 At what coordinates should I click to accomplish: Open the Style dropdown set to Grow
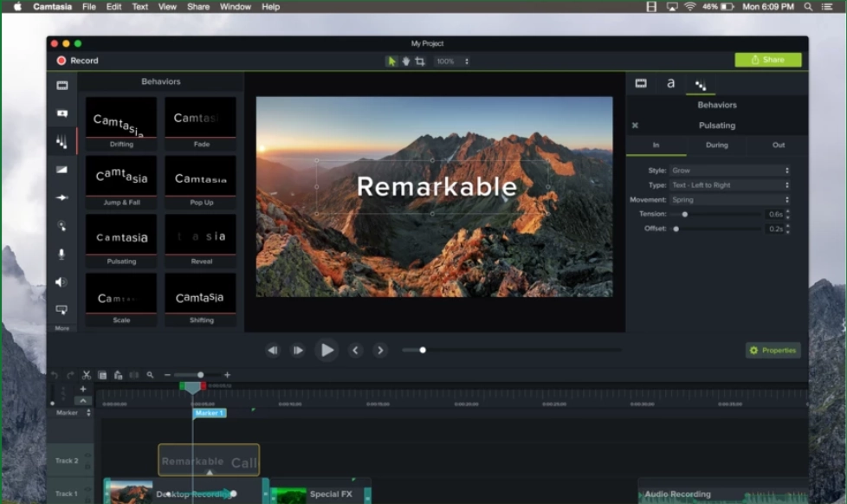(726, 170)
